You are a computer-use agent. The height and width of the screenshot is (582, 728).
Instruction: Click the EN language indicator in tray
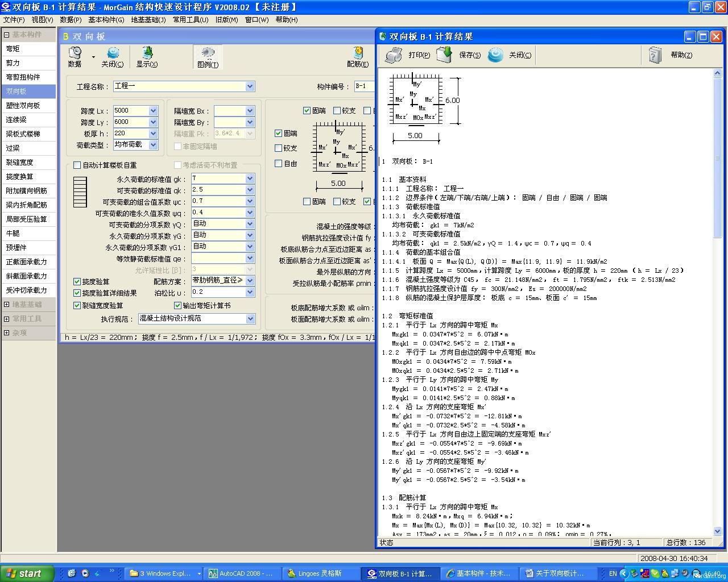pos(613,573)
